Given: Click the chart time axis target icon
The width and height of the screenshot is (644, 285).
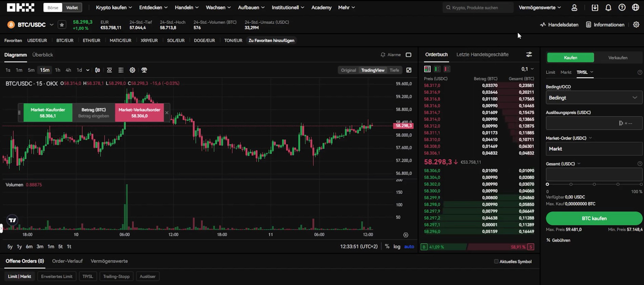Looking at the screenshot, I should [x=406, y=235].
